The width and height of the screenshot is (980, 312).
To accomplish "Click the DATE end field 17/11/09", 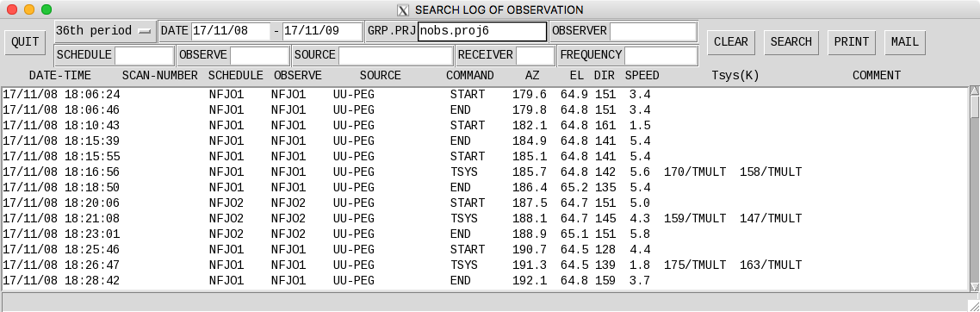I will (322, 31).
